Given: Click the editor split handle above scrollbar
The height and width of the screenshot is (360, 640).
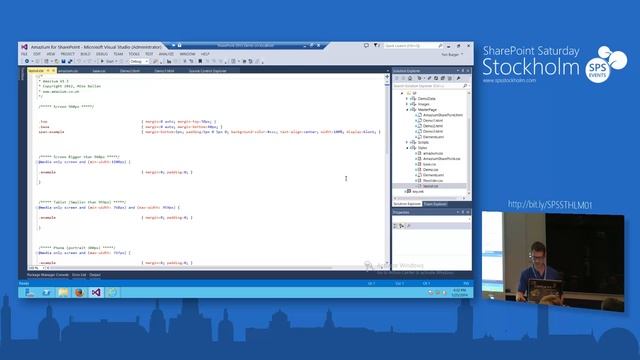Looking at the screenshot, I should point(387,76).
